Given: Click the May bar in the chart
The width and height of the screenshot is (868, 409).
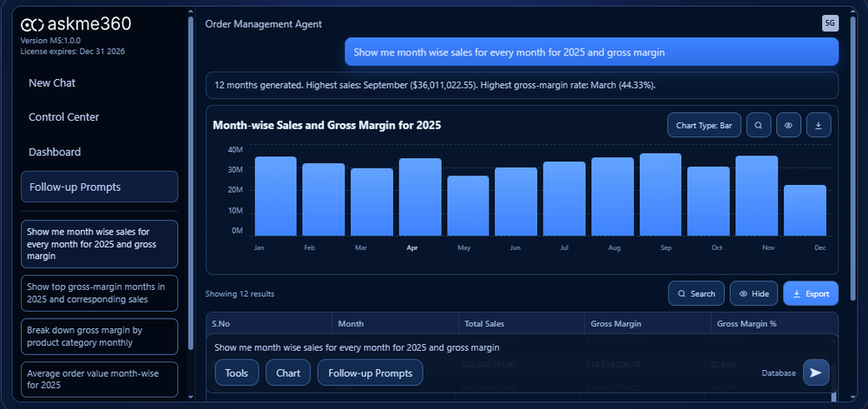Looking at the screenshot, I should click(469, 206).
